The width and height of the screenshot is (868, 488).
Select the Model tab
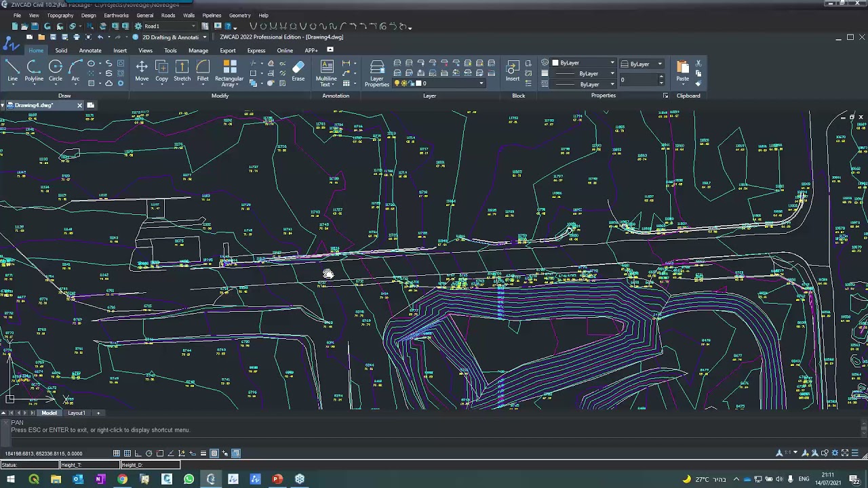point(50,413)
